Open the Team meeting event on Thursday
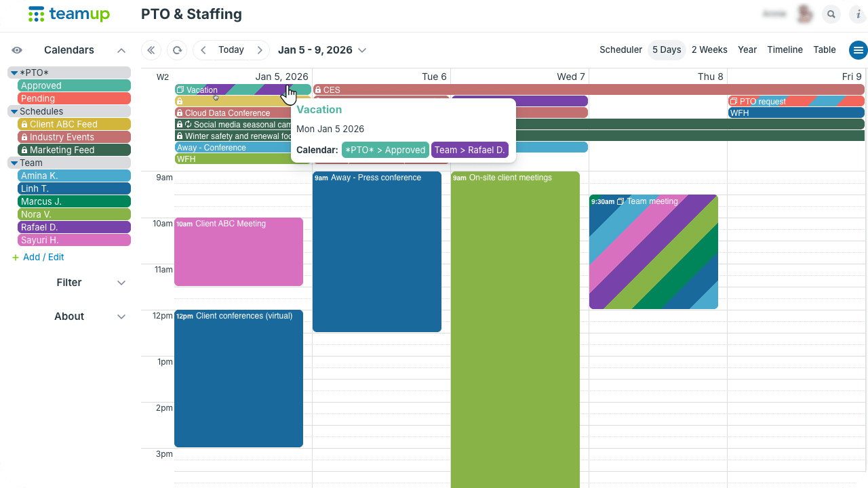This screenshot has width=868, height=488. point(653,252)
